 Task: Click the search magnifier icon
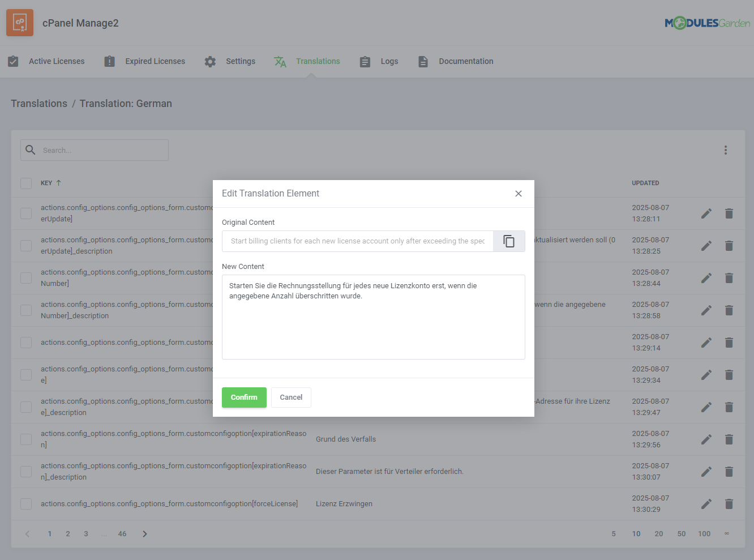tap(31, 149)
